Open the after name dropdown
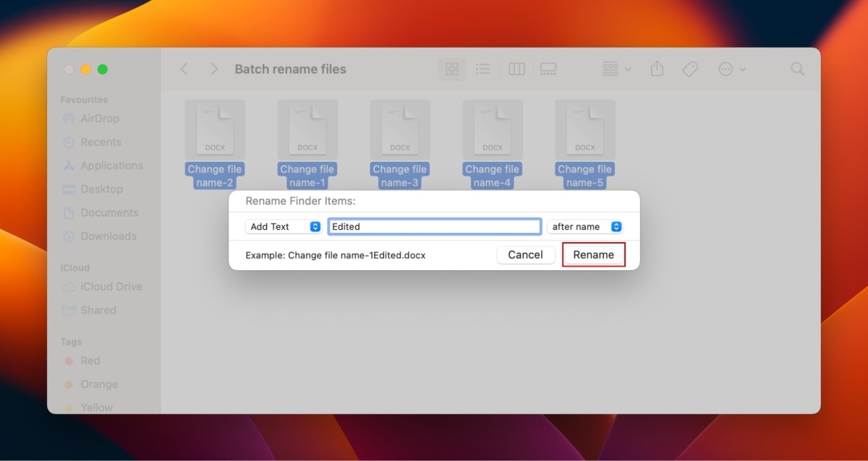The height and width of the screenshot is (461, 868). (585, 226)
